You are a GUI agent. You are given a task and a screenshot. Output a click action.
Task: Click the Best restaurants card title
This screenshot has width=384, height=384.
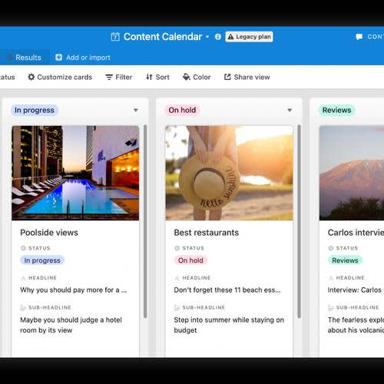click(x=206, y=233)
